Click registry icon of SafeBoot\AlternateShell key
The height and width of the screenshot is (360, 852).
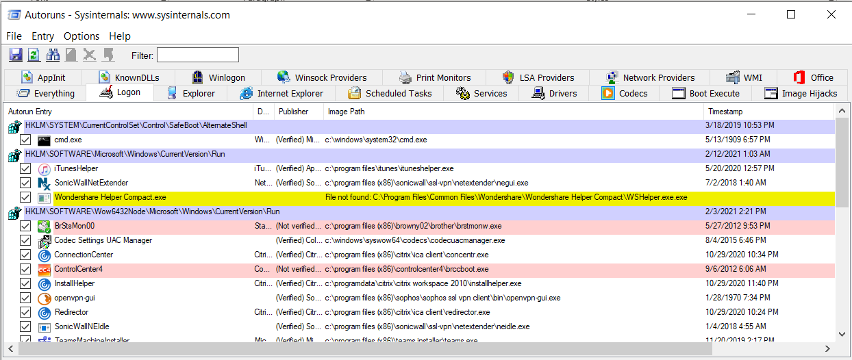point(14,127)
